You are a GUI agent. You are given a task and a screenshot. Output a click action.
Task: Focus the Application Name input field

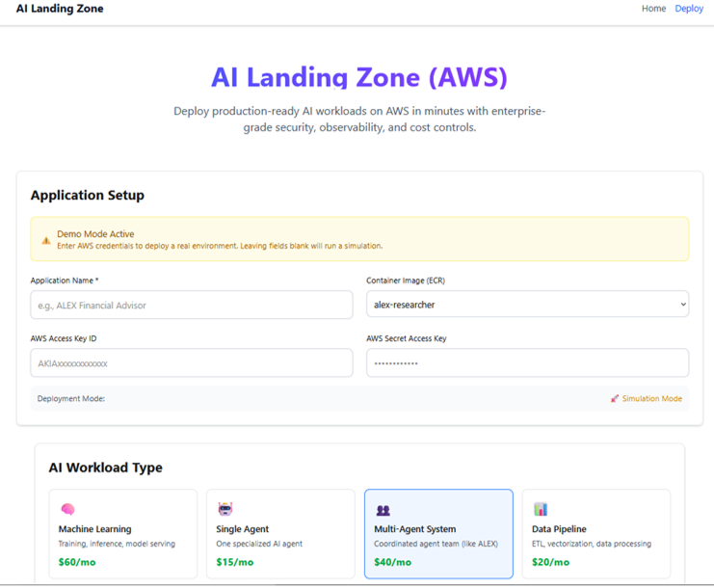pos(192,305)
